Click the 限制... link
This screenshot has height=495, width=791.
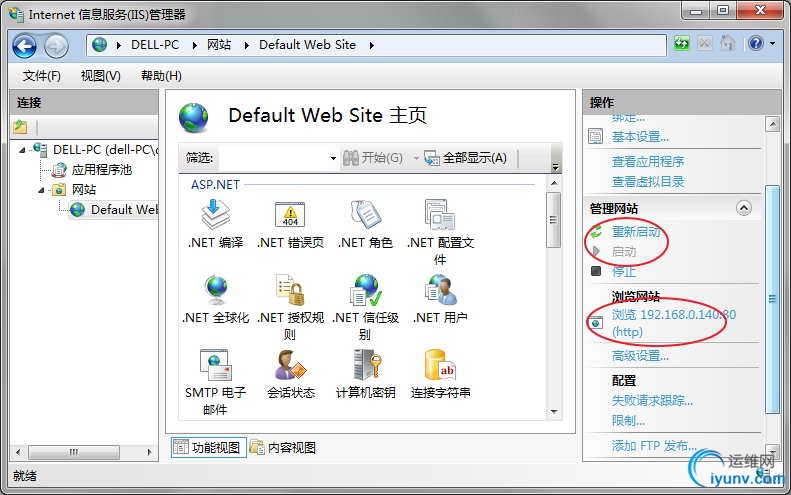(628, 420)
